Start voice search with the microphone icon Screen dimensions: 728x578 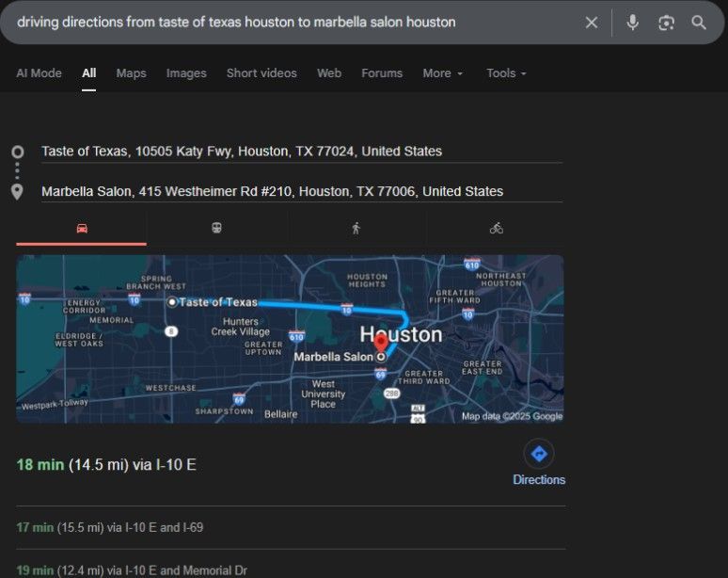(x=632, y=23)
